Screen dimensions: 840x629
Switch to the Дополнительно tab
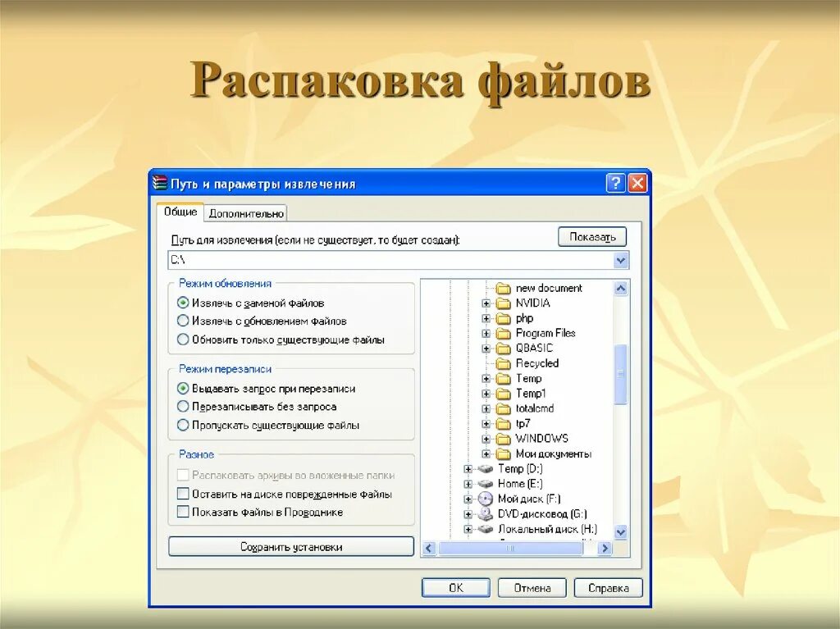tap(246, 213)
